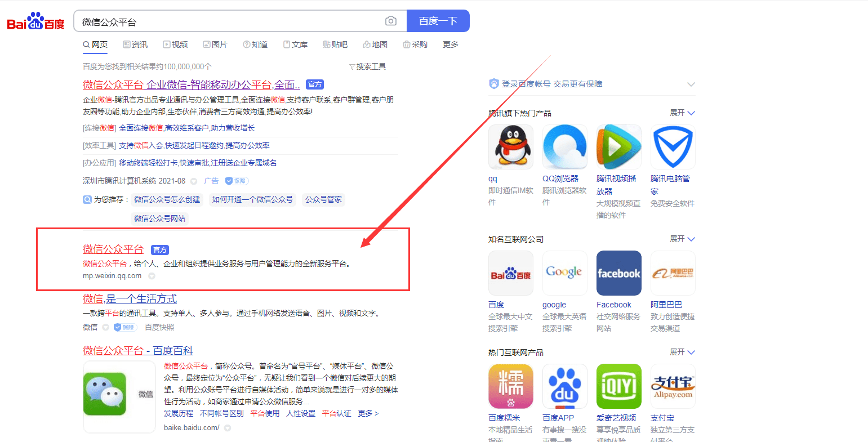Click 官方 badge on the first ad result
Screen dimensions: 868x442
tap(315, 84)
